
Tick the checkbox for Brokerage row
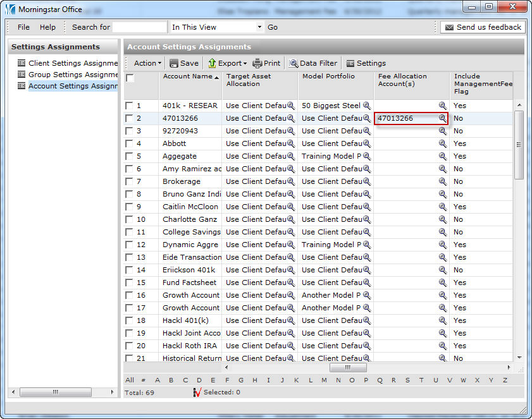(130, 181)
